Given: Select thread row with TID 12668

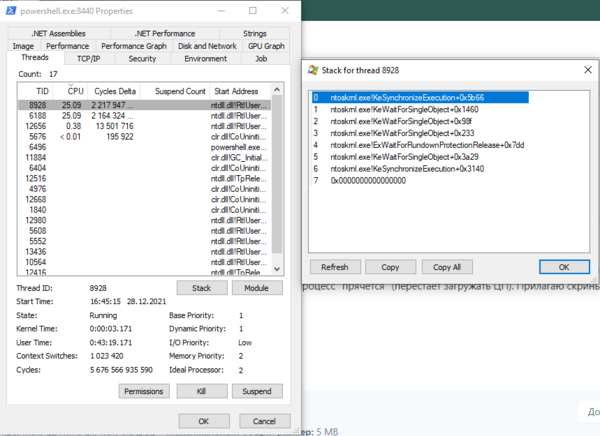Looking at the screenshot, I should pyautogui.click(x=145, y=199).
